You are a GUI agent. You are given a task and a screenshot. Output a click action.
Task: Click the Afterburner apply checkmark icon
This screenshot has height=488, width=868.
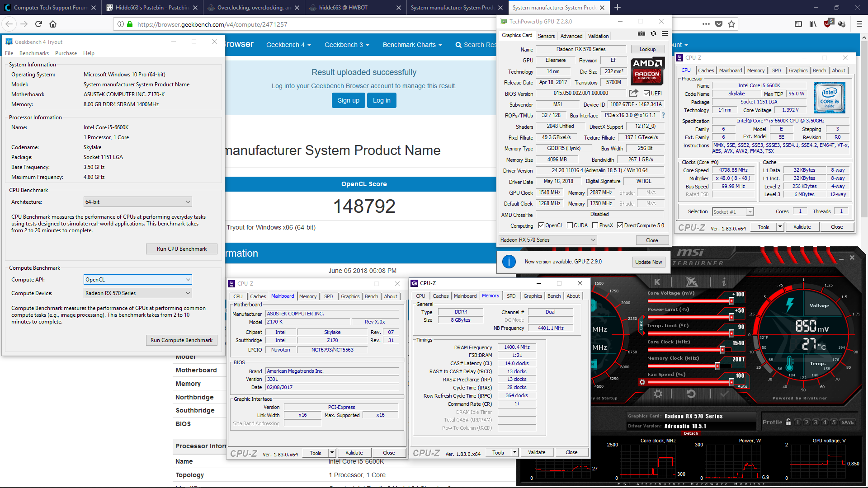724,394
